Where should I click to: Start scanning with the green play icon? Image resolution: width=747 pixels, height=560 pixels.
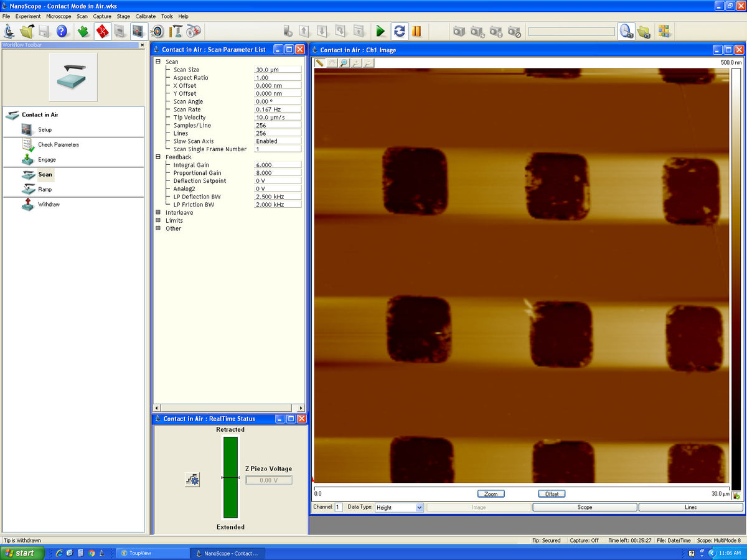click(x=381, y=31)
